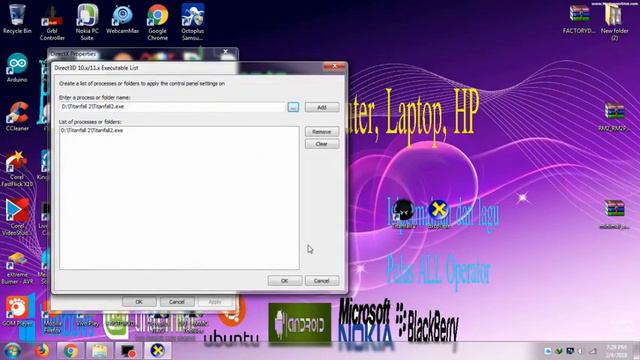Select the CCleaner desktop shortcut
The image size is (640, 360).
coord(17,116)
